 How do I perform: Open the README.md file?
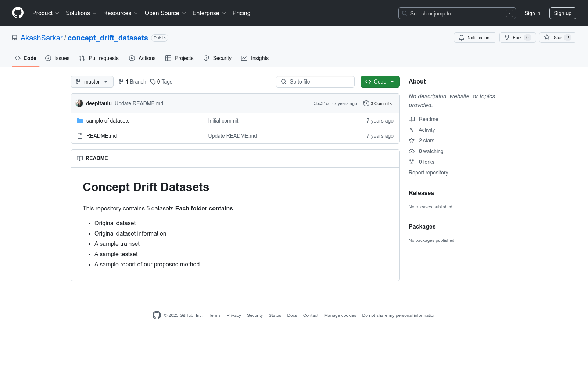point(101,136)
